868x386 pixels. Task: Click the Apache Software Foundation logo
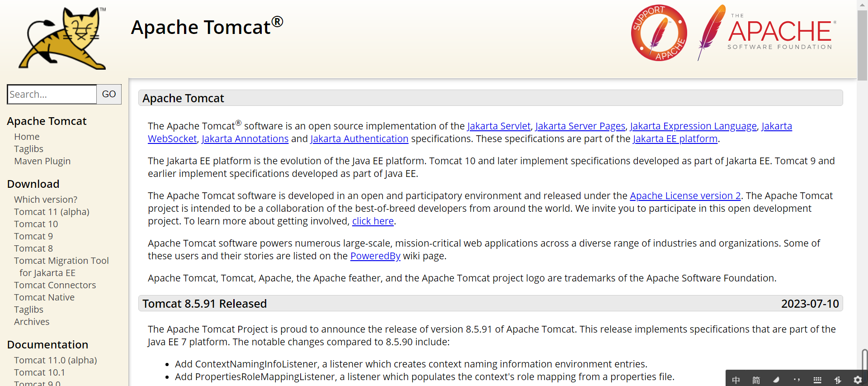[x=767, y=33]
